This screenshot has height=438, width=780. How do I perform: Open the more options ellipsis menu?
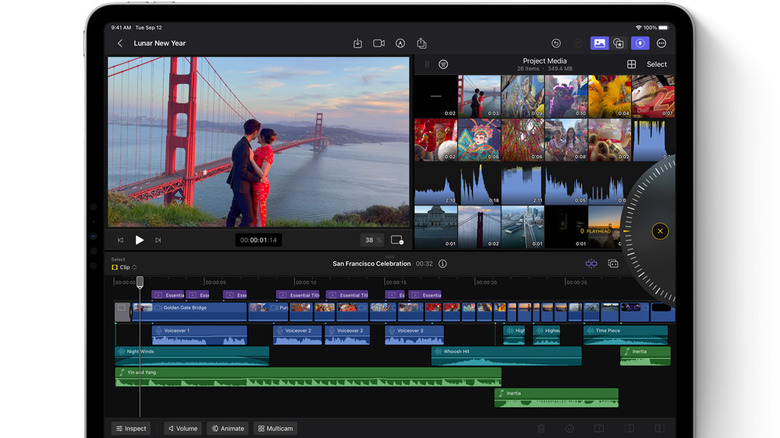[661, 43]
